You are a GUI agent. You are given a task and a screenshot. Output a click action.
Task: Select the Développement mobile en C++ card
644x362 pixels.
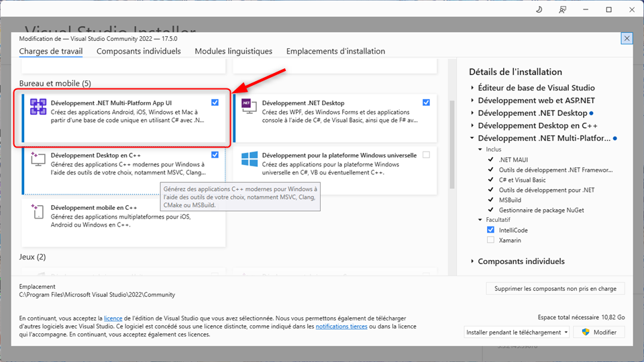click(x=123, y=223)
